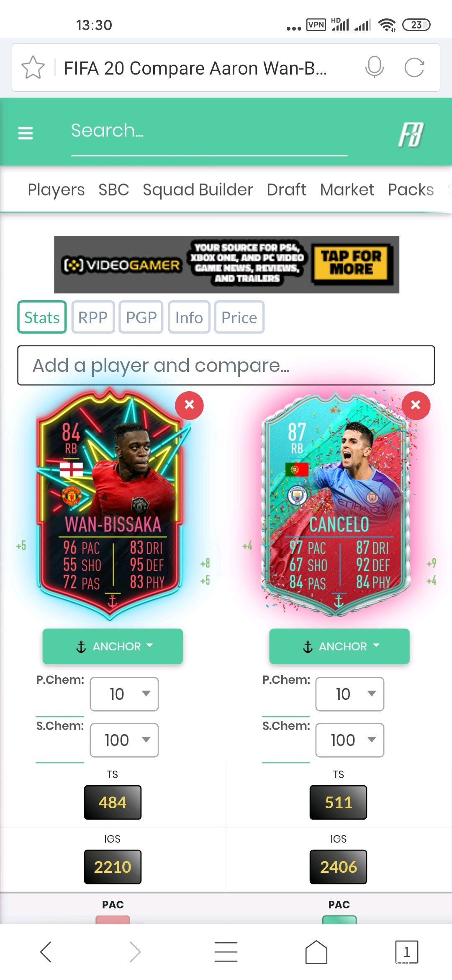Screen dimensions: 452x980
Task: Go to browser home icon
Action: [x=316, y=952]
